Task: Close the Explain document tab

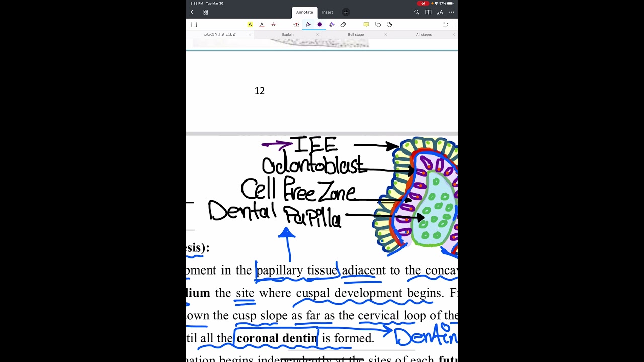Action: [x=317, y=34]
